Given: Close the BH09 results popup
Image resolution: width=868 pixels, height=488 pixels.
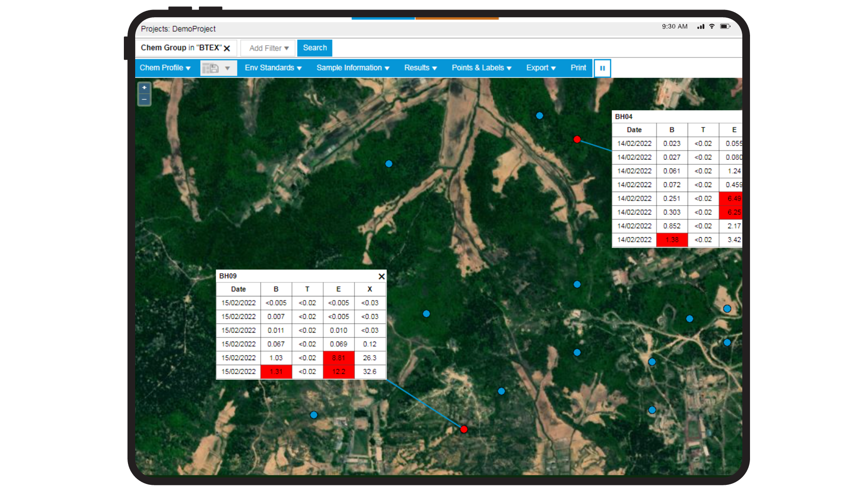Looking at the screenshot, I should [x=381, y=277].
